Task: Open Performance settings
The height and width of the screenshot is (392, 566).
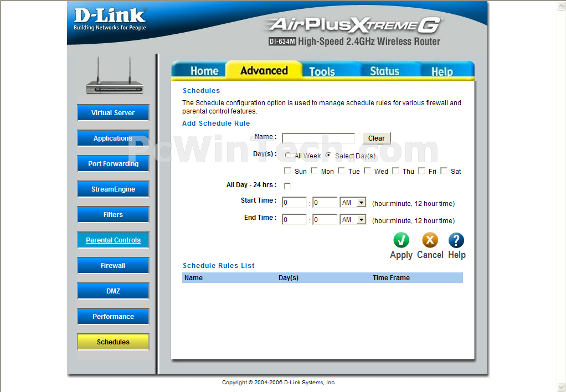Action: coord(113,316)
